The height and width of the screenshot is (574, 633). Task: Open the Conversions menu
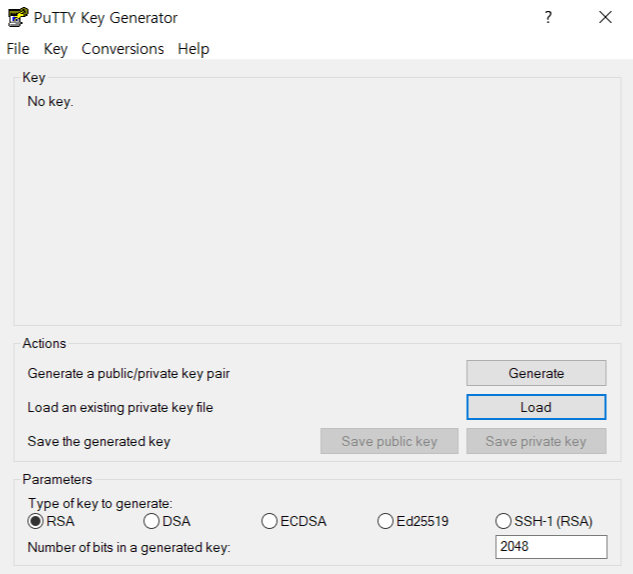pos(122,49)
